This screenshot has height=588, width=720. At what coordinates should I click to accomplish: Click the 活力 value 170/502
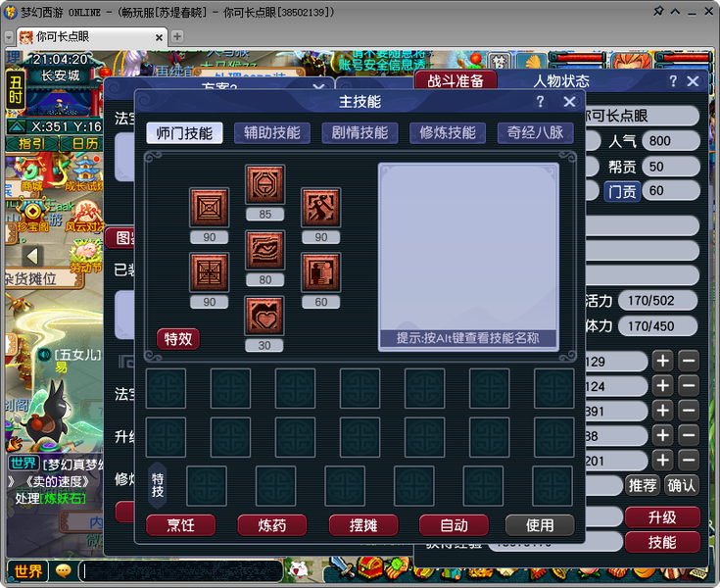click(657, 301)
